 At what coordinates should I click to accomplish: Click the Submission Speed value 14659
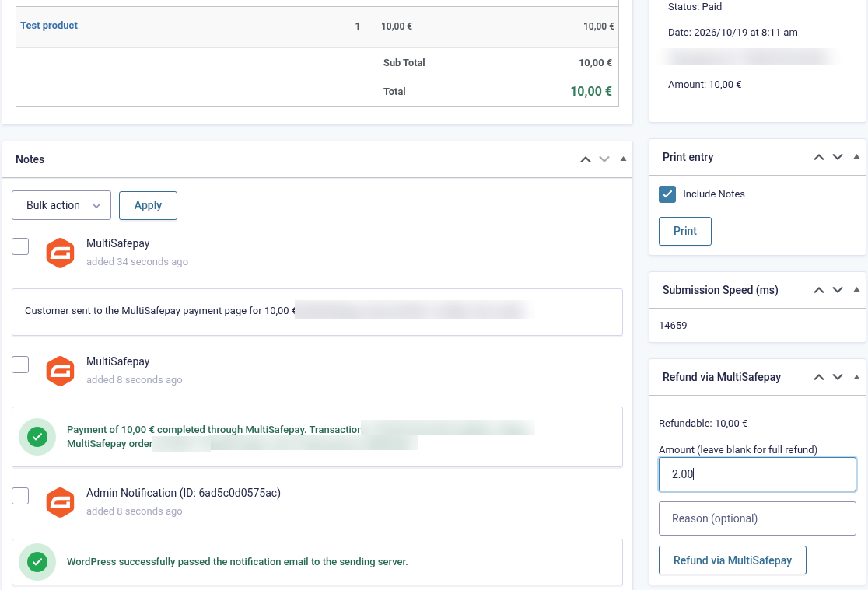673,326
